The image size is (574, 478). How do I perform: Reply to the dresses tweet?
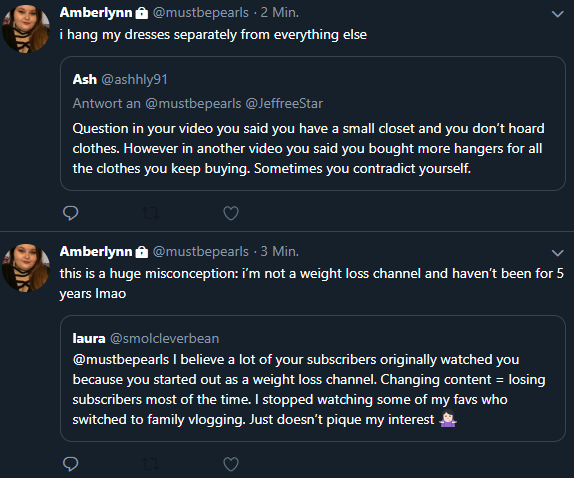pos(71,213)
